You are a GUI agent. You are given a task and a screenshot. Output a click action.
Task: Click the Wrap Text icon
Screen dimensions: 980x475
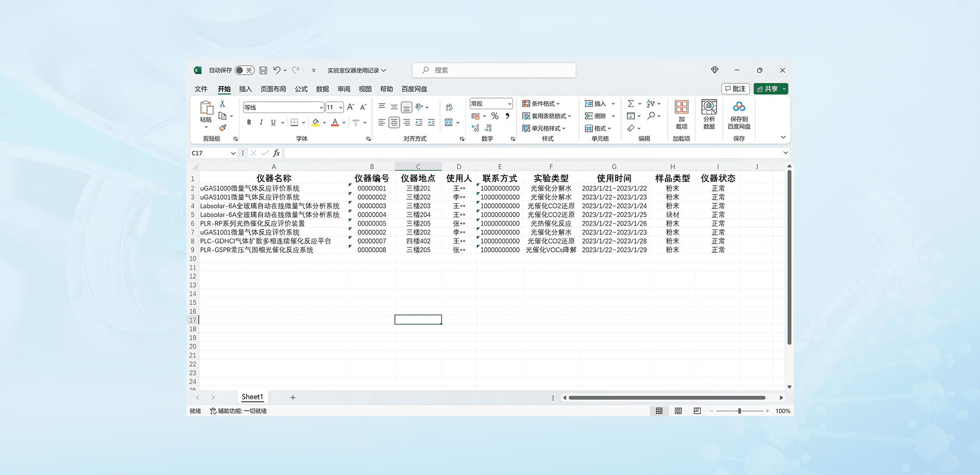point(449,107)
